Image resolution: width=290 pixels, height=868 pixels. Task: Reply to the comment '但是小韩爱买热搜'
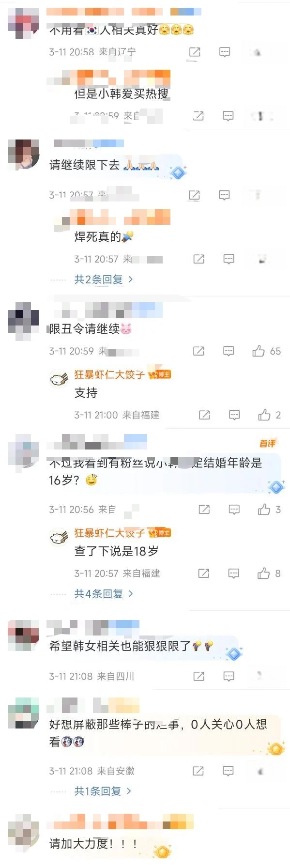[x=228, y=116]
